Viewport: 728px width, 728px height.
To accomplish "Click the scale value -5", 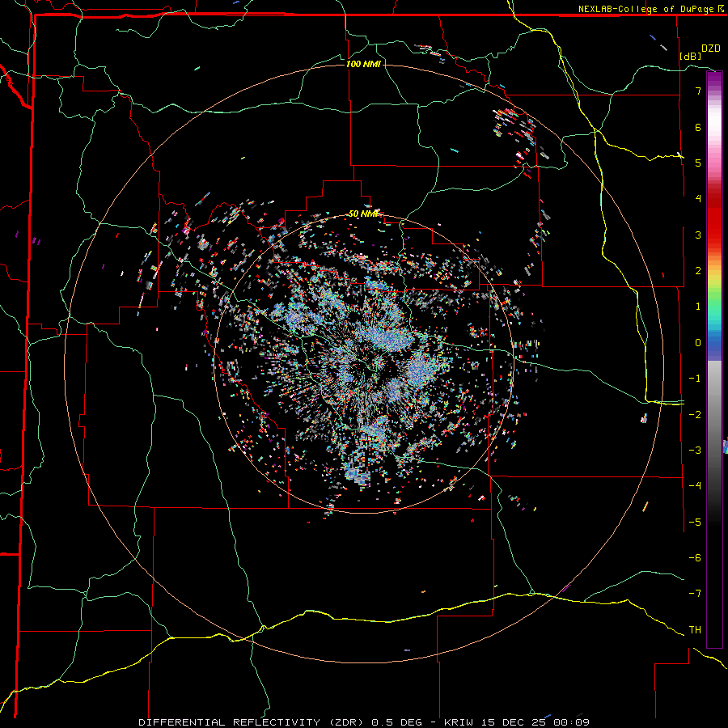I will pos(695,522).
